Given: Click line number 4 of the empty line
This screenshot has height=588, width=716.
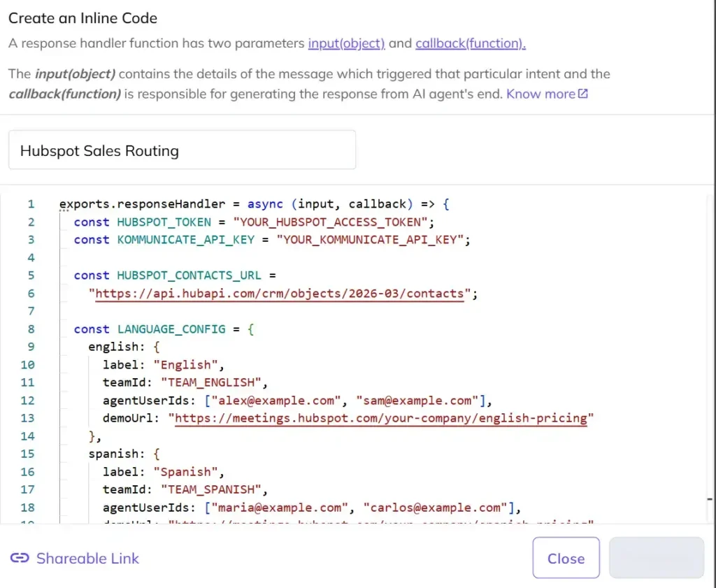Looking at the screenshot, I should pos(31,258).
